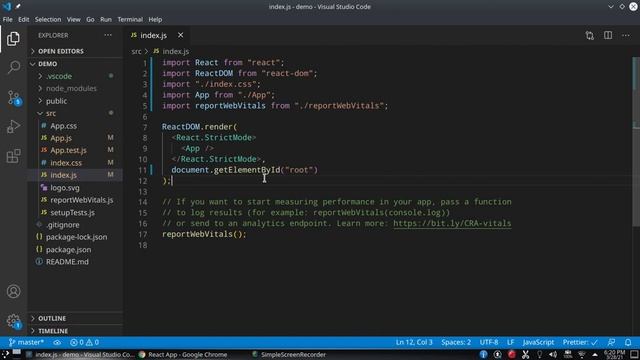The width and height of the screenshot is (640, 360).
Task: Open the Manage gear icon
Action: (13, 321)
